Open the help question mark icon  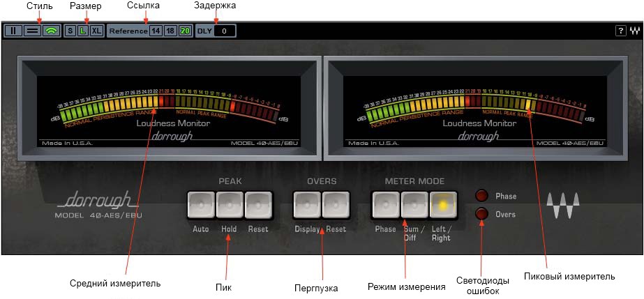(620, 31)
